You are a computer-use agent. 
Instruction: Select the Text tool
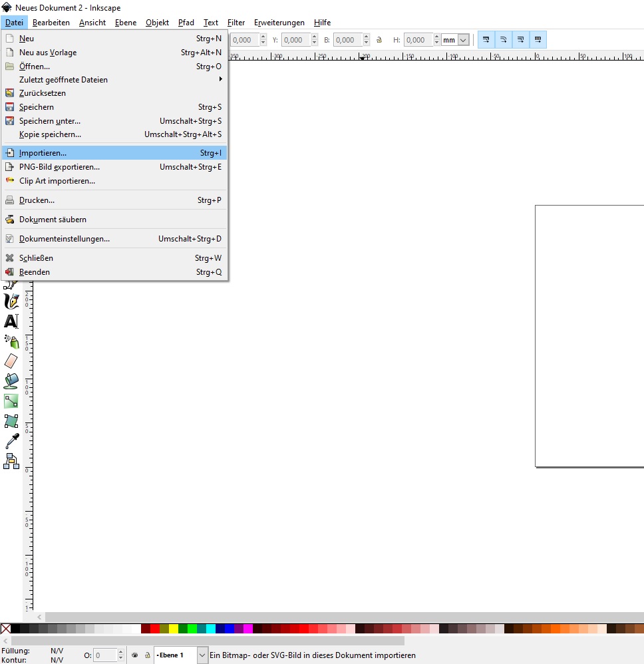click(11, 321)
